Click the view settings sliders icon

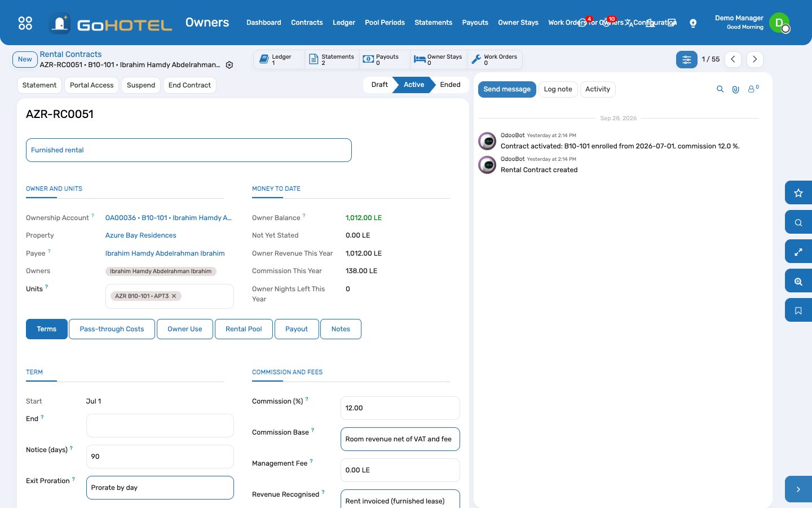pyautogui.click(x=687, y=59)
